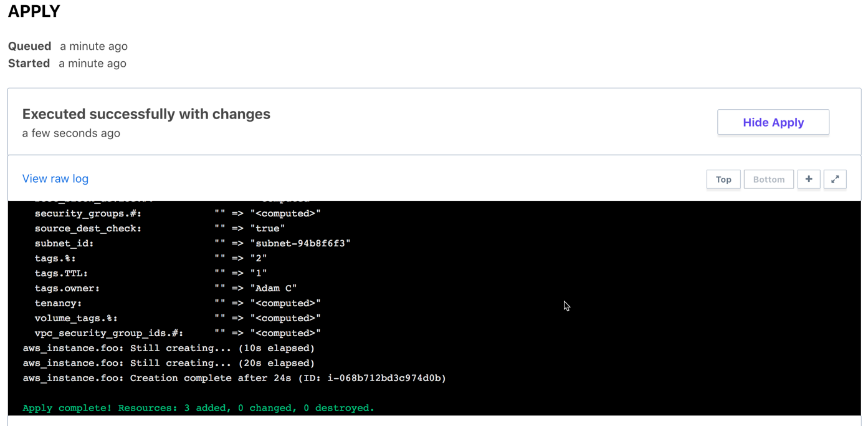Viewport: 868px width, 426px height.
Task: Click the APPLY section heading
Action: [x=34, y=11]
